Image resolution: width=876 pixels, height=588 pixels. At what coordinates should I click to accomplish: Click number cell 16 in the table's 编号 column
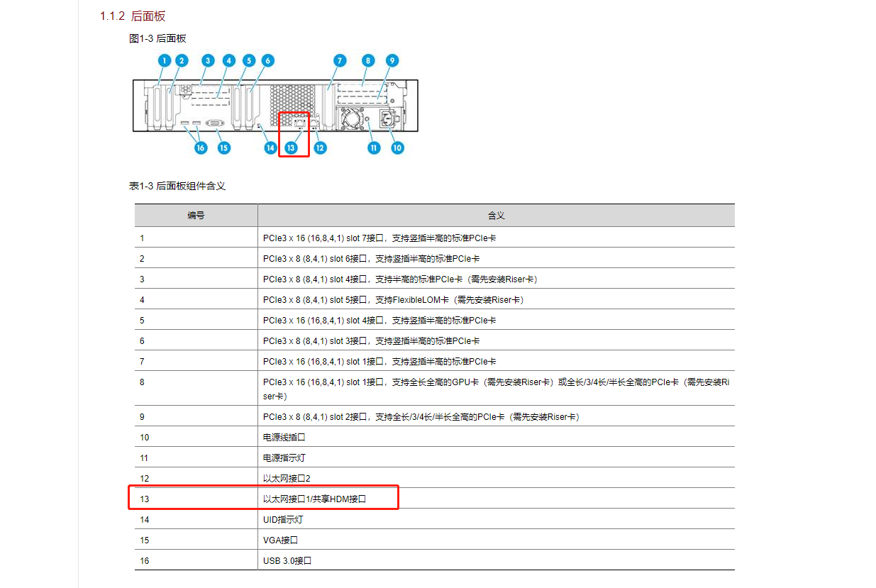196,561
